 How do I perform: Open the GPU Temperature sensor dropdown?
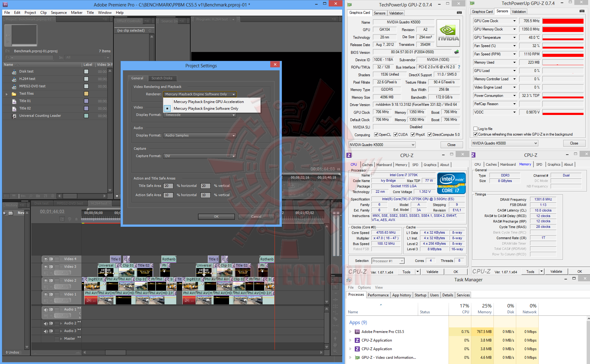(x=514, y=38)
